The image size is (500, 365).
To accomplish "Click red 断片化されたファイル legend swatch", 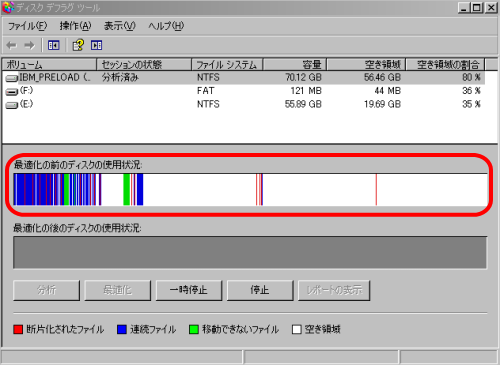I will (18, 330).
